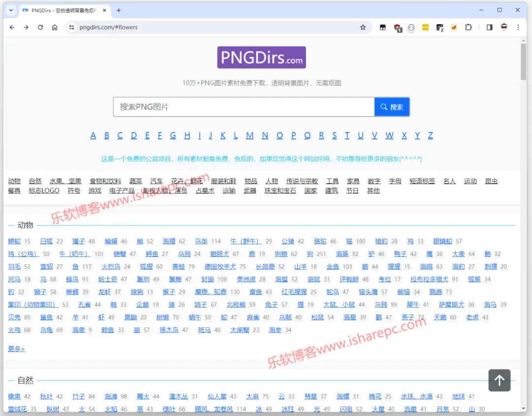Open the browser home page
Viewport: 532px width, 416px height.
coord(55,27)
